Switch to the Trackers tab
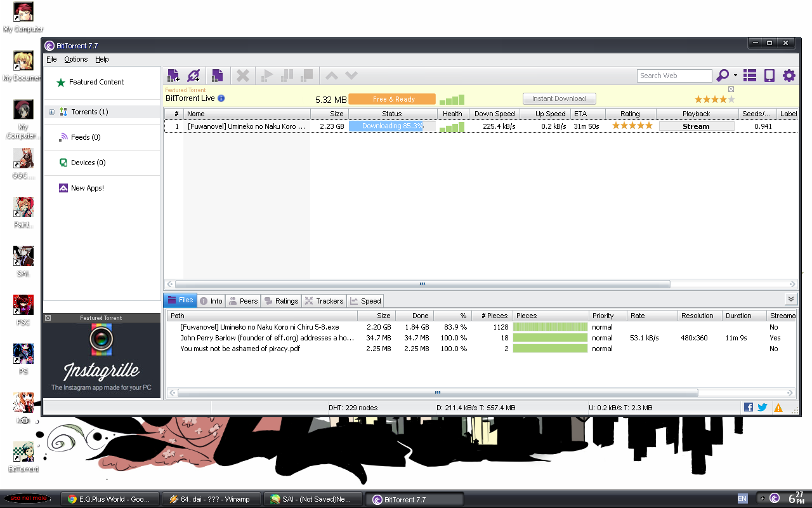 tap(324, 301)
